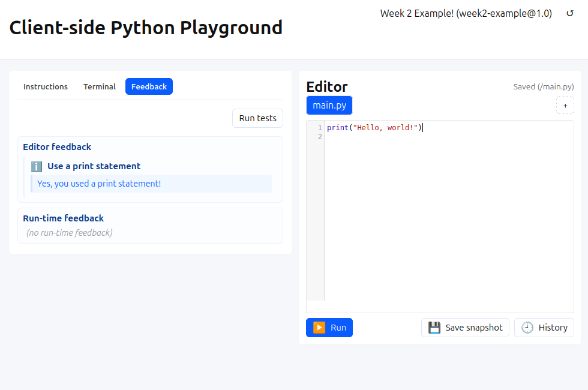Image resolution: width=588 pixels, height=390 pixels.
Task: Click "(no run-time feedback)" text
Action: tap(70, 233)
